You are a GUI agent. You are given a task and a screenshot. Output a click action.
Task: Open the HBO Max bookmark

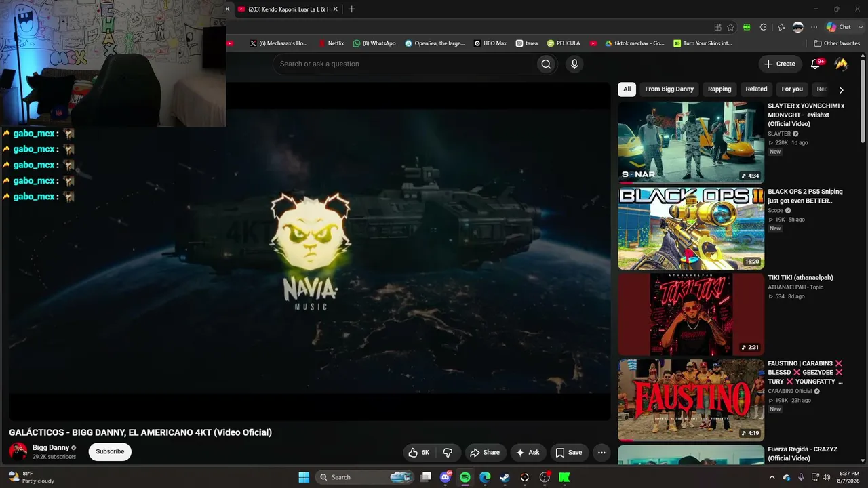(490, 43)
